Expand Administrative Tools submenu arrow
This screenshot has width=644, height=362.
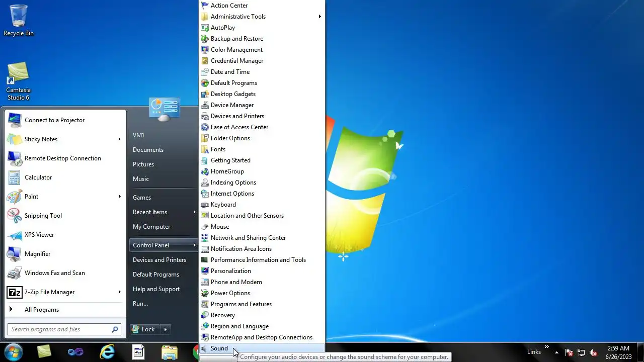319,17
